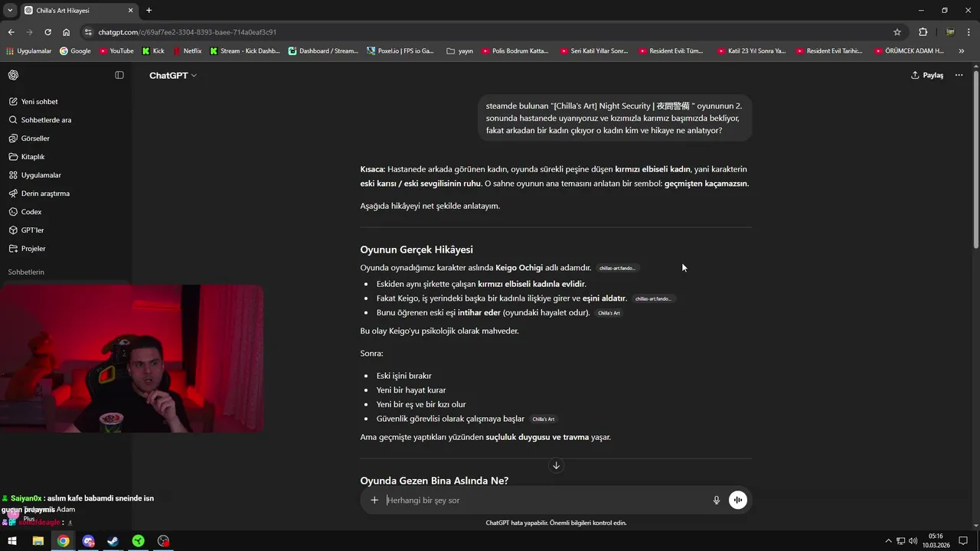
Task: Open the Kick bookmark
Action: point(154,51)
